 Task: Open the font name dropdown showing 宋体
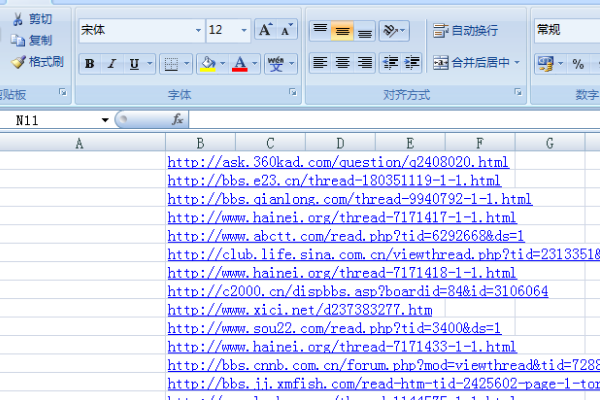click(x=198, y=30)
